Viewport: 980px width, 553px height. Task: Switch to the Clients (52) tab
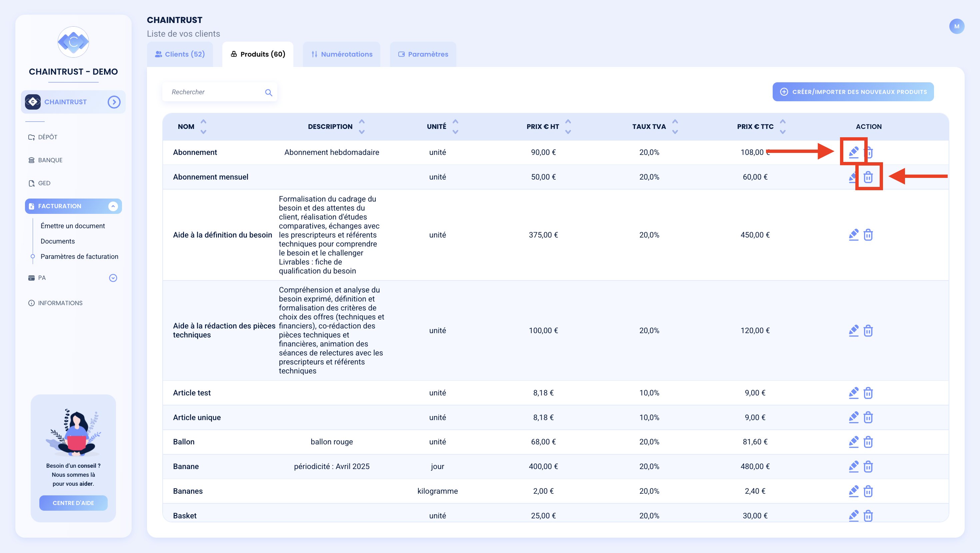tap(180, 54)
